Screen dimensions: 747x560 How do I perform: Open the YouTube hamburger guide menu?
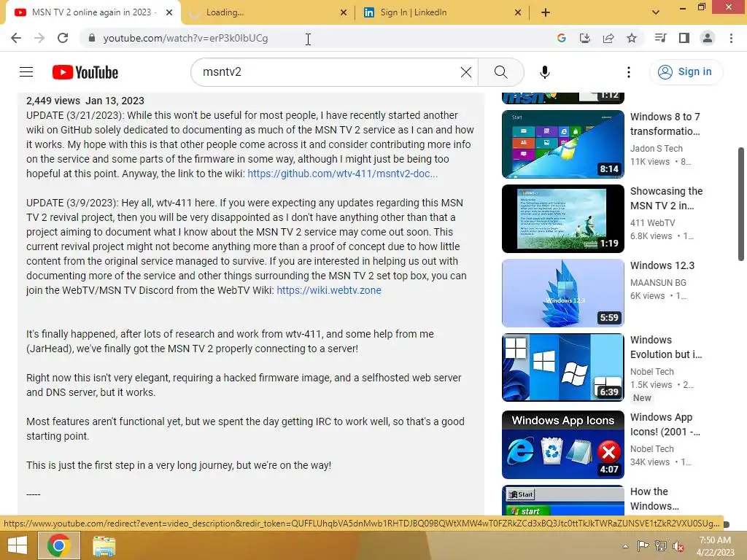click(x=26, y=72)
